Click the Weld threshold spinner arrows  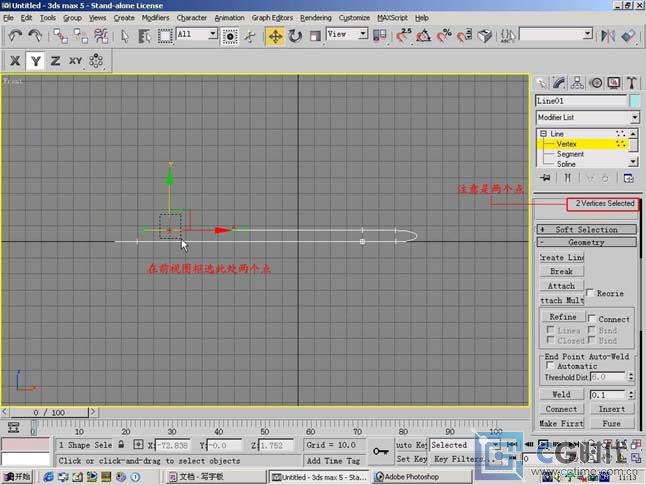(631, 394)
